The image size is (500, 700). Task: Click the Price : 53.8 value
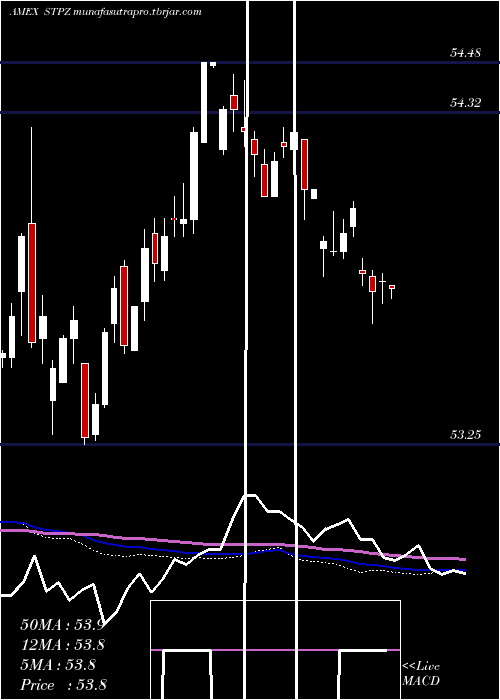pos(62,685)
